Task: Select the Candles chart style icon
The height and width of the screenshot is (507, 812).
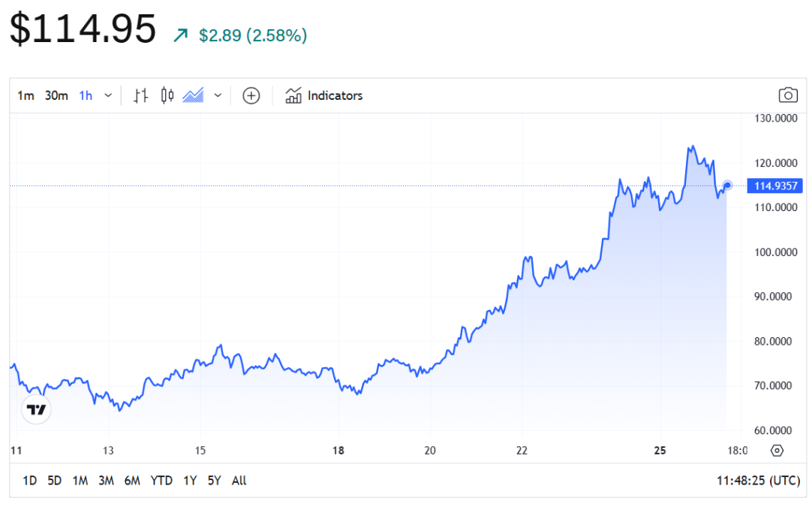Action: tap(167, 95)
